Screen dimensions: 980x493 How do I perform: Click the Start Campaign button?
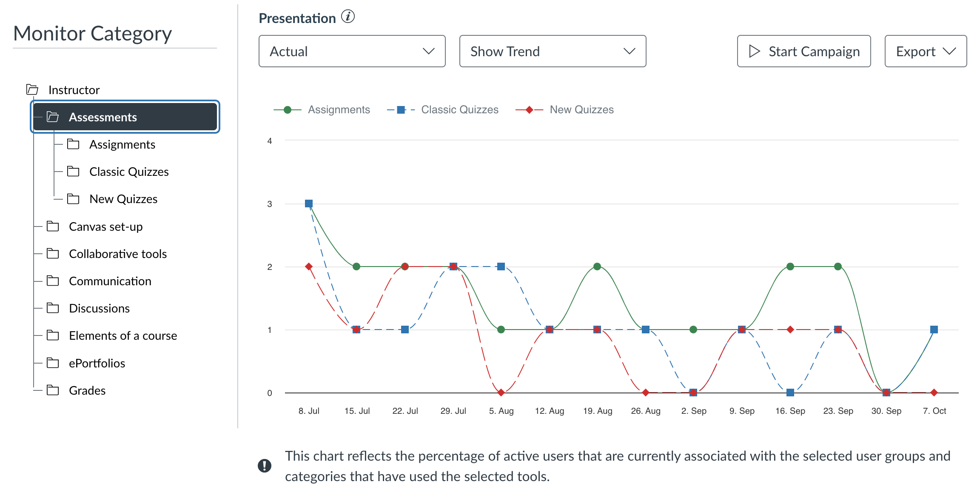point(803,51)
